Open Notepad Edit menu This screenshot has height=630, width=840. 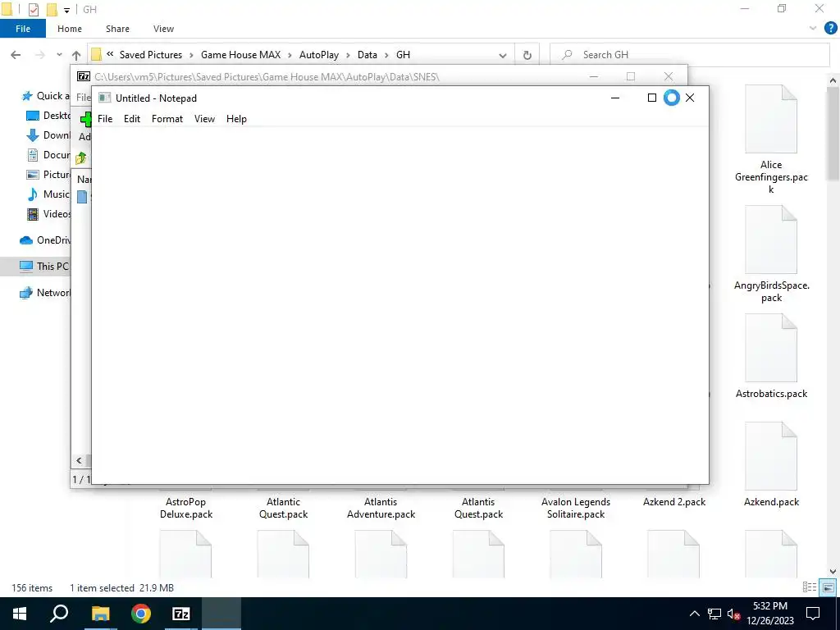132,119
